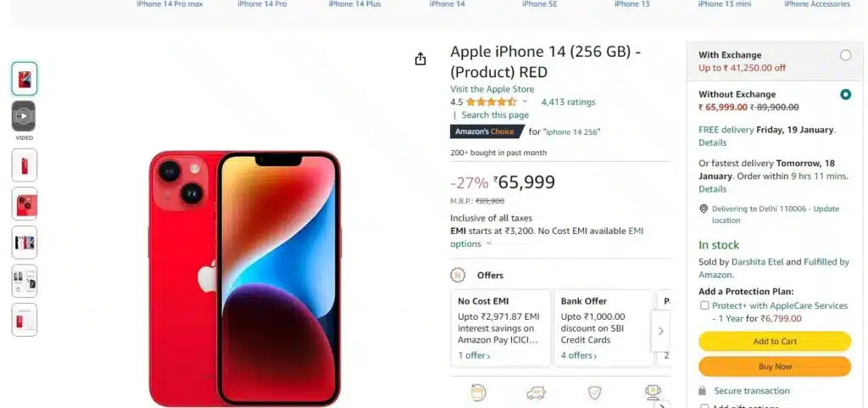
Task: Click the Offers percent badge icon
Action: point(457,275)
